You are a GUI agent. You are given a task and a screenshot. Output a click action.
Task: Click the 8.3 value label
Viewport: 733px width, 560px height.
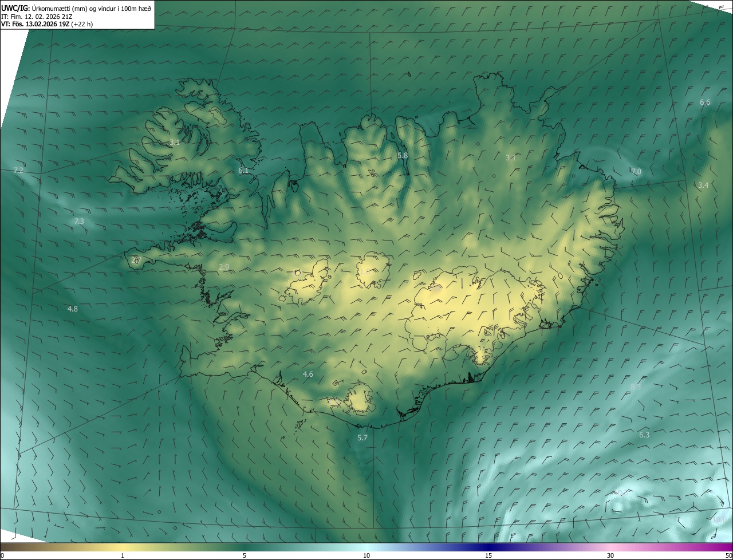coord(636,387)
